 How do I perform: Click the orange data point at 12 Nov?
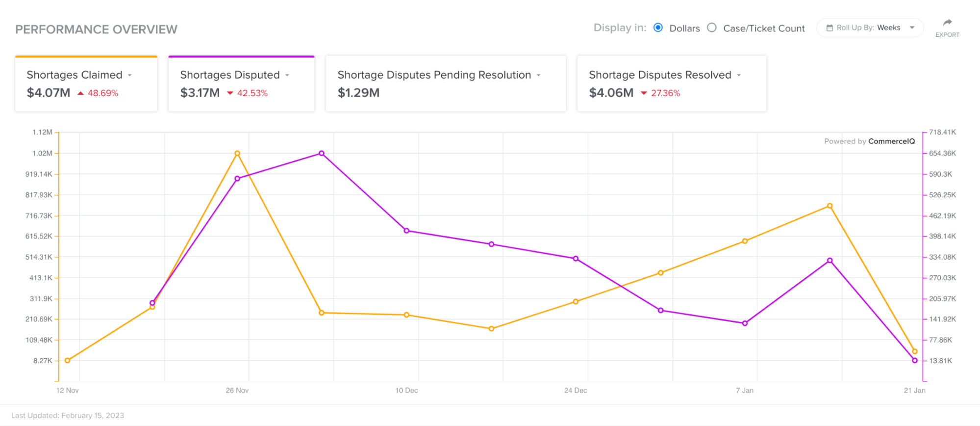click(68, 361)
